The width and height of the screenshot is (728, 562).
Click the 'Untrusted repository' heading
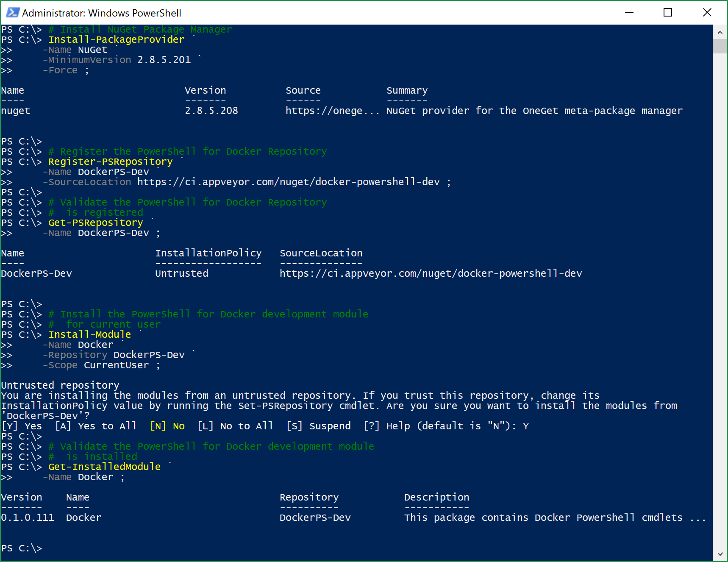60,385
